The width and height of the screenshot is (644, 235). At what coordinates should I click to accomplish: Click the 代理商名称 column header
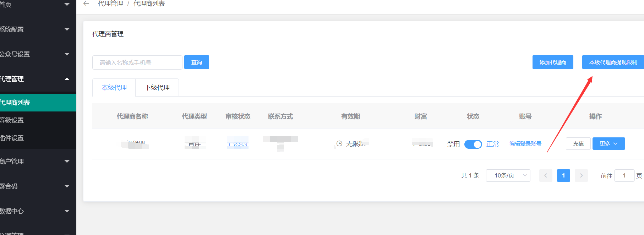tap(132, 116)
